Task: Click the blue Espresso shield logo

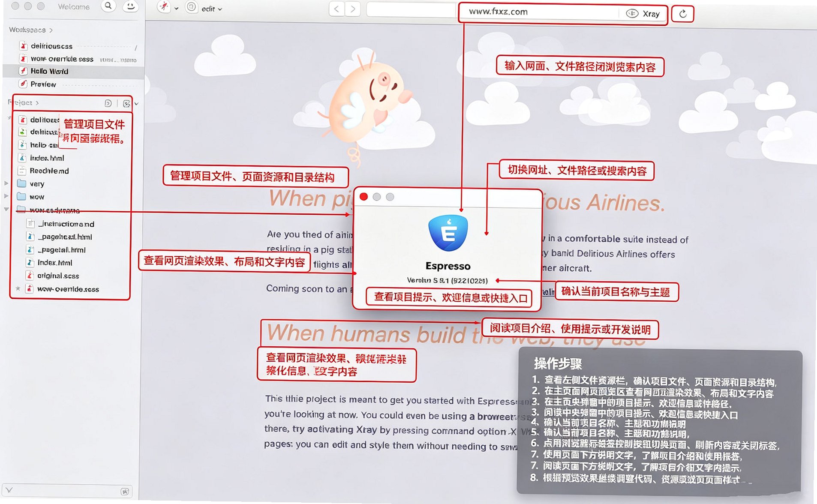Action: point(448,233)
